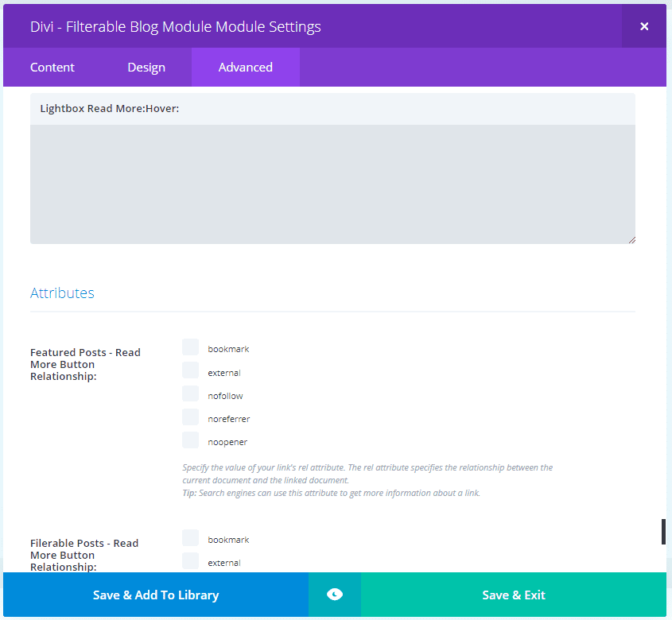Close the module settings with the X icon
Image resolution: width=672 pixels, height=620 pixels.
click(643, 26)
